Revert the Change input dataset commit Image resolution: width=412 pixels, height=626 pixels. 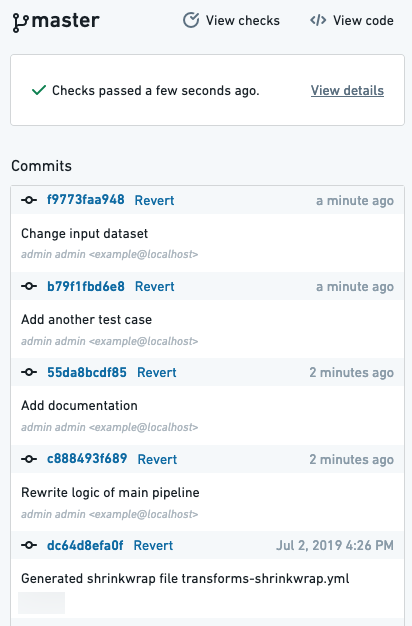click(x=154, y=200)
